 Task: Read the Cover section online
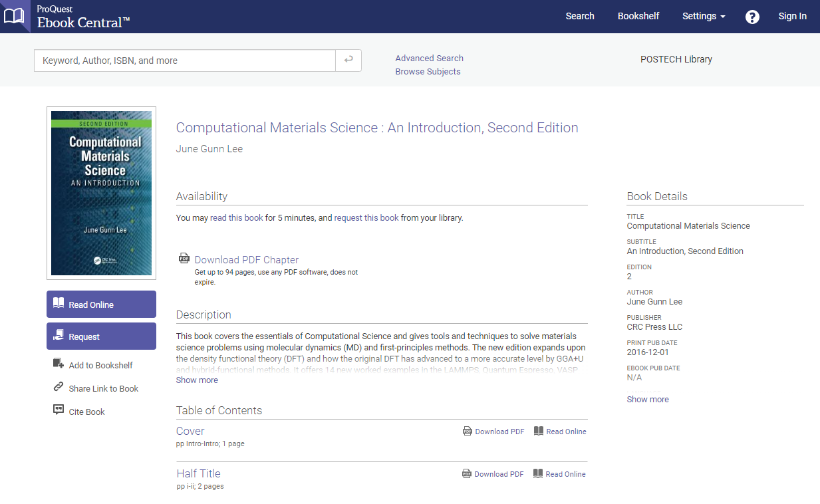[566, 432]
